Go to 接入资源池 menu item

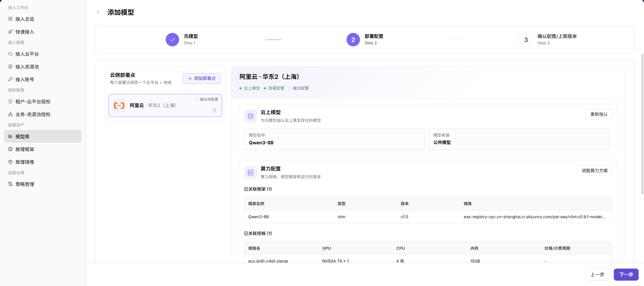click(x=43, y=66)
